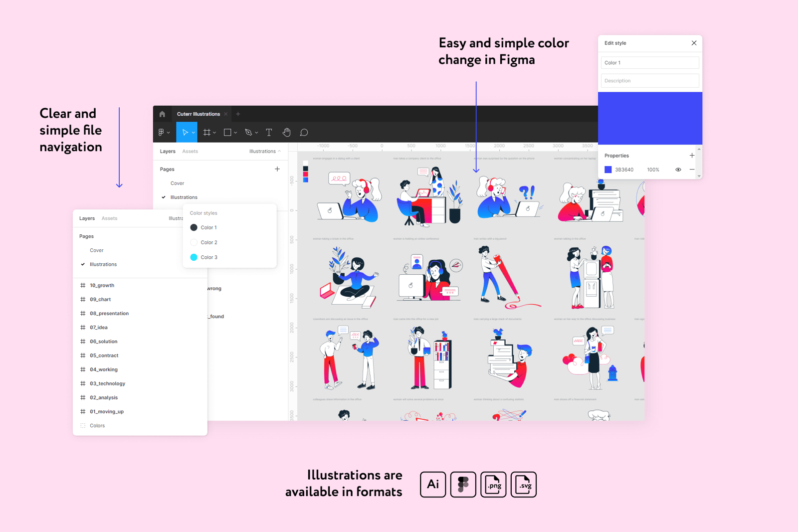The height and width of the screenshot is (532, 798).
Task: Add a new page with plus button
Action: [x=277, y=169]
